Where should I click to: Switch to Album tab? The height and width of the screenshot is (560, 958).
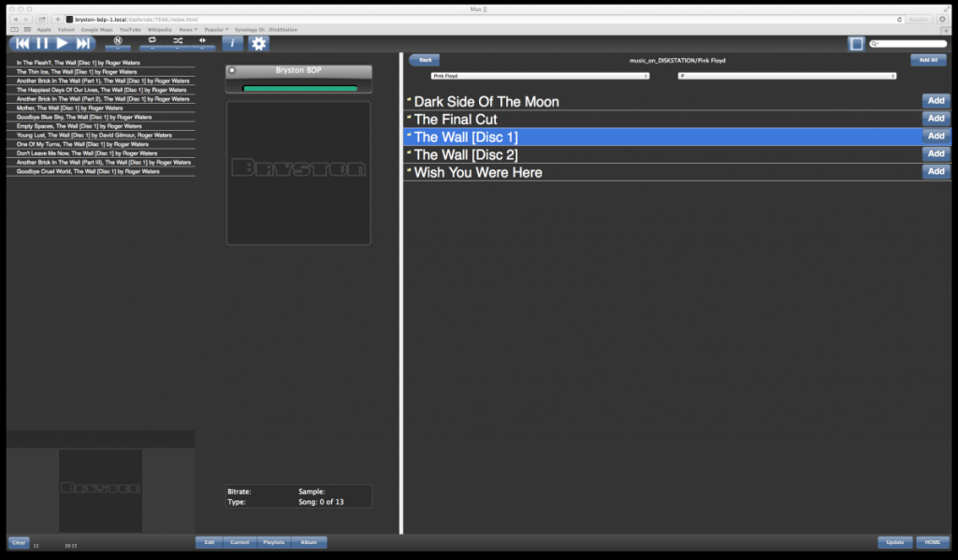click(309, 542)
